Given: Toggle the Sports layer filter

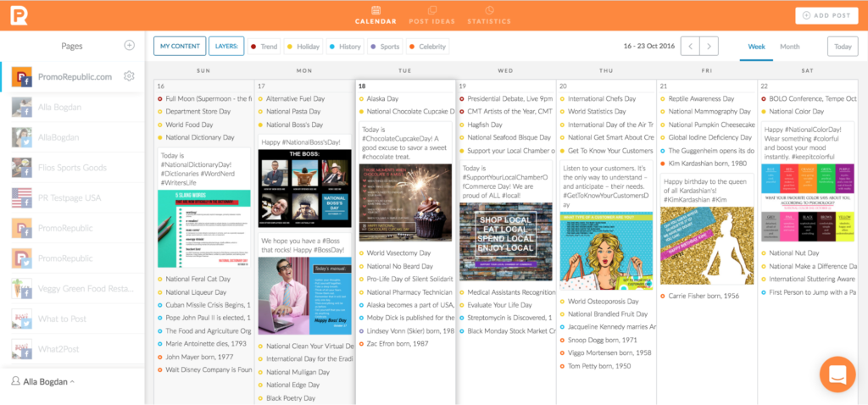Looking at the screenshot, I should click(385, 47).
